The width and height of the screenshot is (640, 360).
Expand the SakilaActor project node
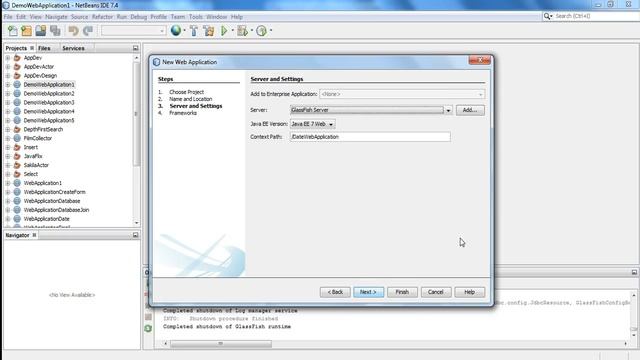click(8, 165)
